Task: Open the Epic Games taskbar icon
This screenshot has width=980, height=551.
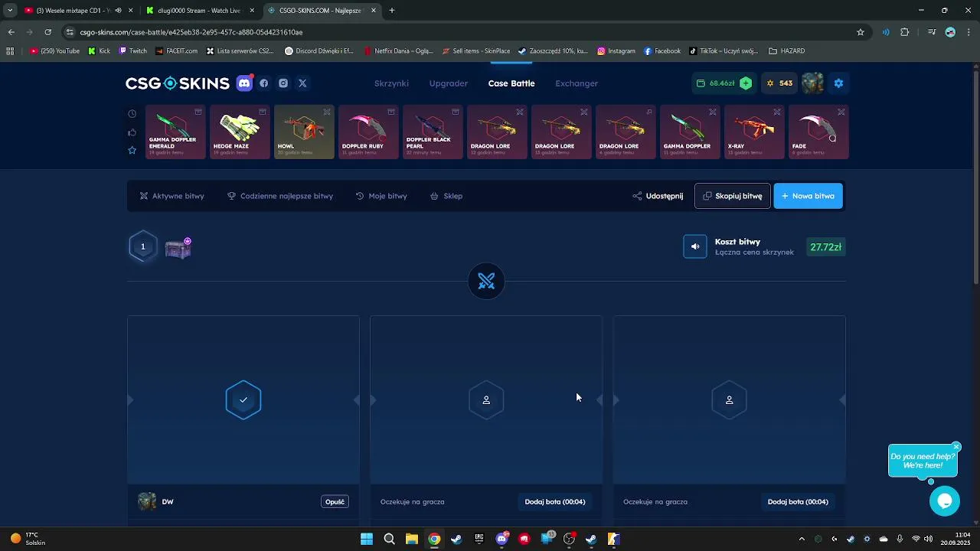Action: pyautogui.click(x=479, y=539)
